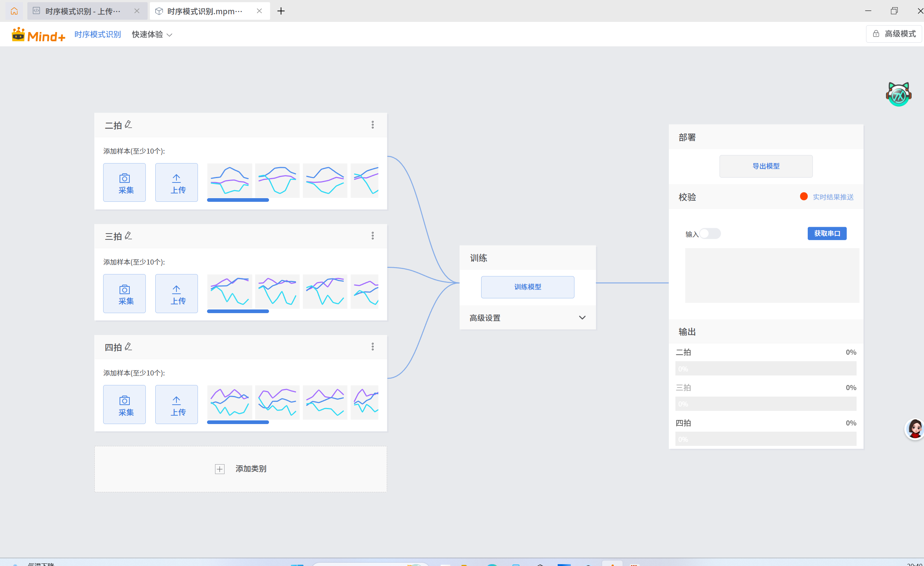The height and width of the screenshot is (566, 924).
Task: Select the first 二拍 sample thumbnail
Action: (x=230, y=180)
